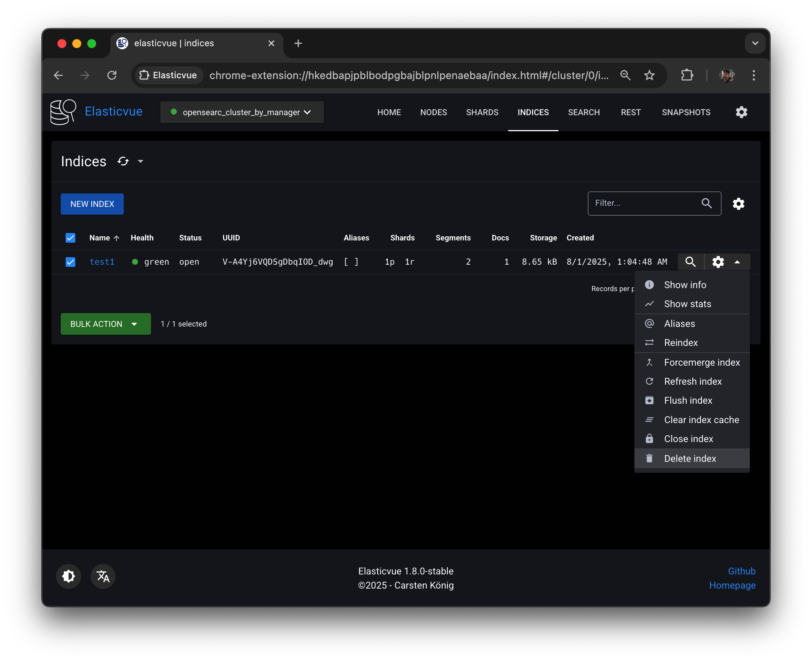Click the search icon on test1 row

coord(690,262)
